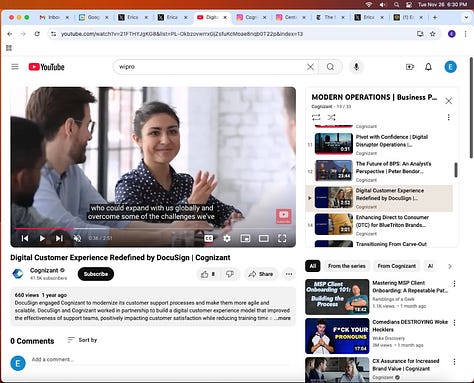Image resolution: width=474 pixels, height=383 pixels.
Task: Open the Create video icon
Action: (410, 67)
